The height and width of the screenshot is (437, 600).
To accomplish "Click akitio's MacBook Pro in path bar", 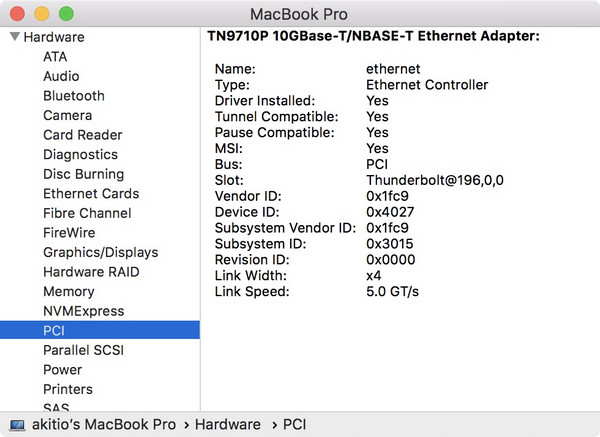I will tap(103, 425).
